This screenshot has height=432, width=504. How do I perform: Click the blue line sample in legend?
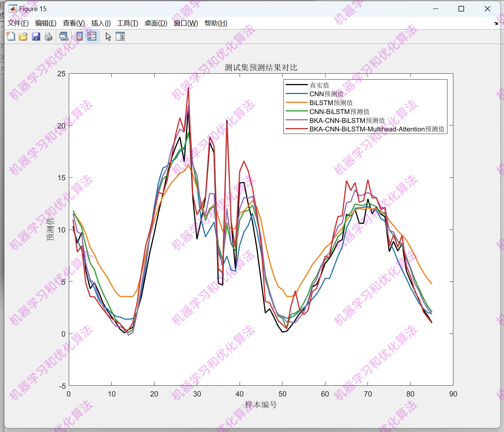(x=297, y=94)
